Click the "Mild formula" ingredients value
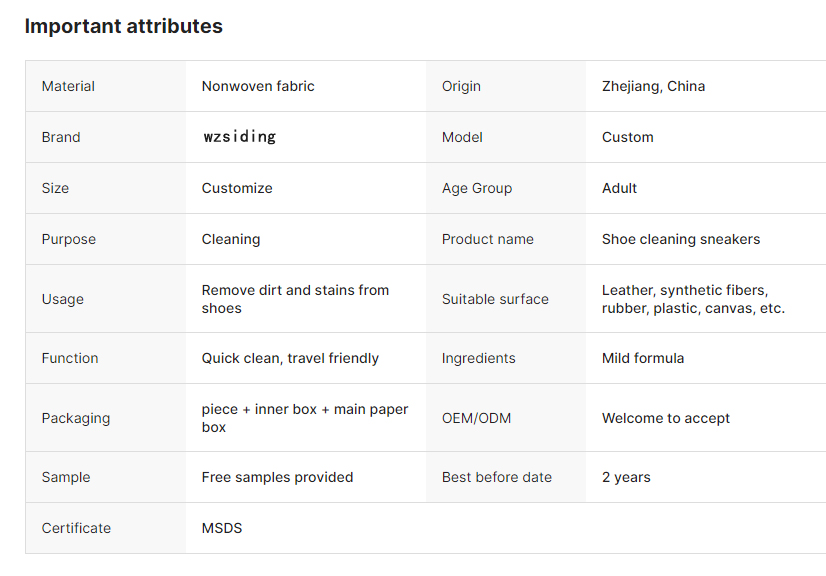Screen dimensions: 826x576 pos(643,358)
